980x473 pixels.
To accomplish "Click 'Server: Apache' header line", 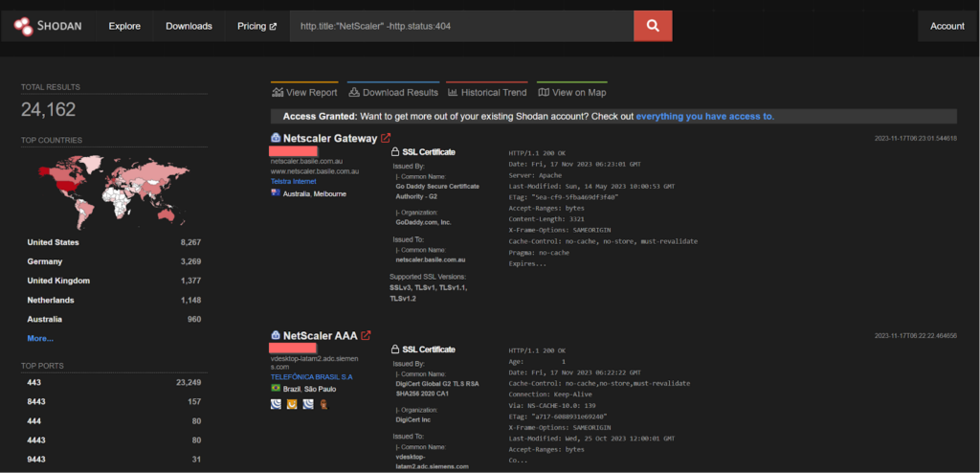I will pyautogui.click(x=534, y=175).
